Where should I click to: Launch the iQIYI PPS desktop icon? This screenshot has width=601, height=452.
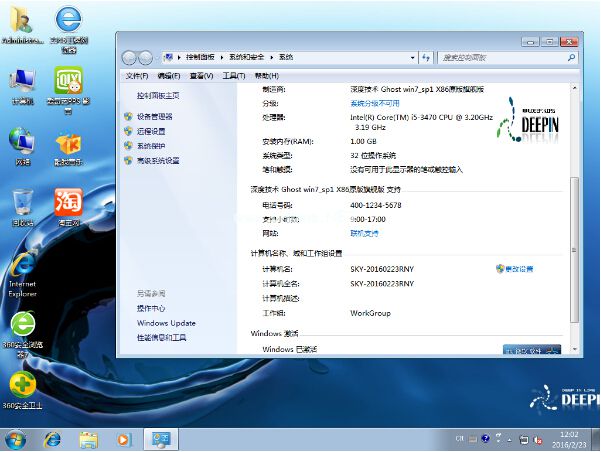pyautogui.click(x=68, y=90)
